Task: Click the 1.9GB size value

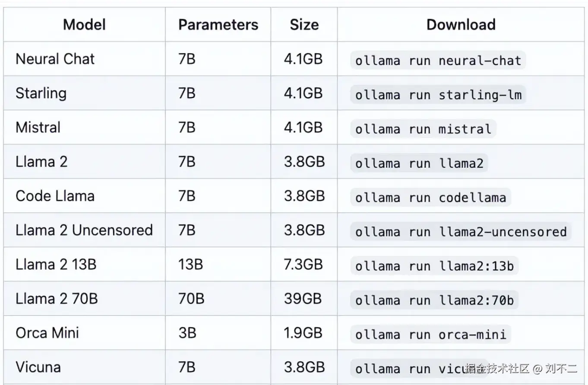Action: coord(303,333)
